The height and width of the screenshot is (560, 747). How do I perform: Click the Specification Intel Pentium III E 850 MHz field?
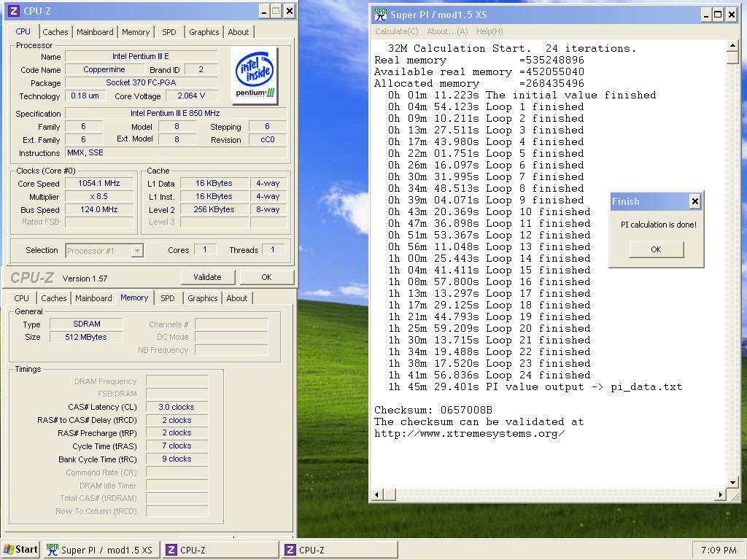click(176, 113)
